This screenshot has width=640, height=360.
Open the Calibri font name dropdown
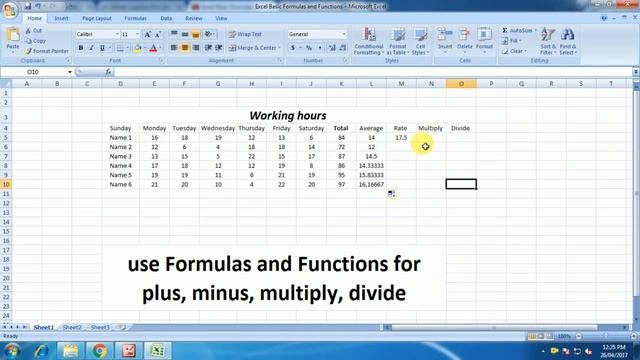117,34
